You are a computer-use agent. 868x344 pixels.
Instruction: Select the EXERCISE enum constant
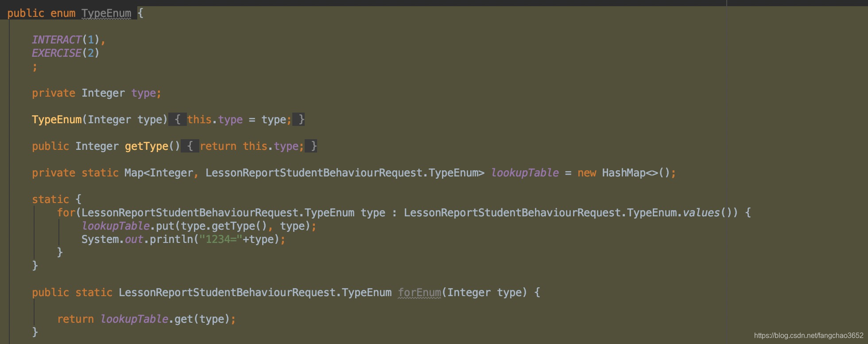pyautogui.click(x=57, y=53)
